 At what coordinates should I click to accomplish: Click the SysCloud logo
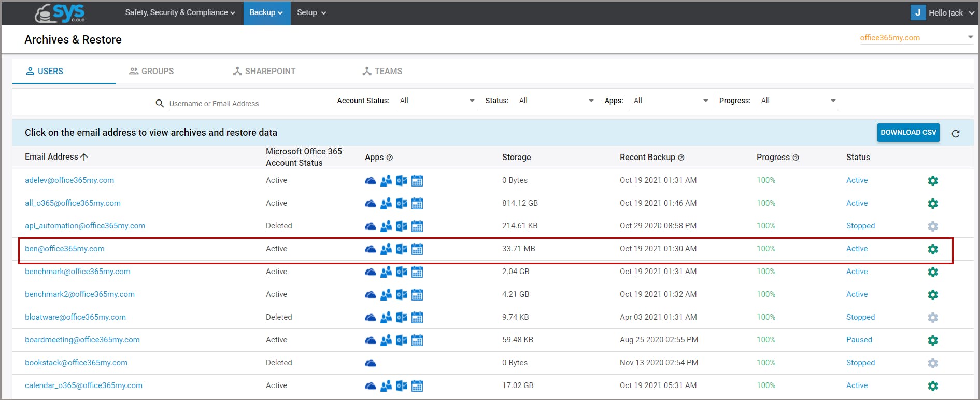60,13
